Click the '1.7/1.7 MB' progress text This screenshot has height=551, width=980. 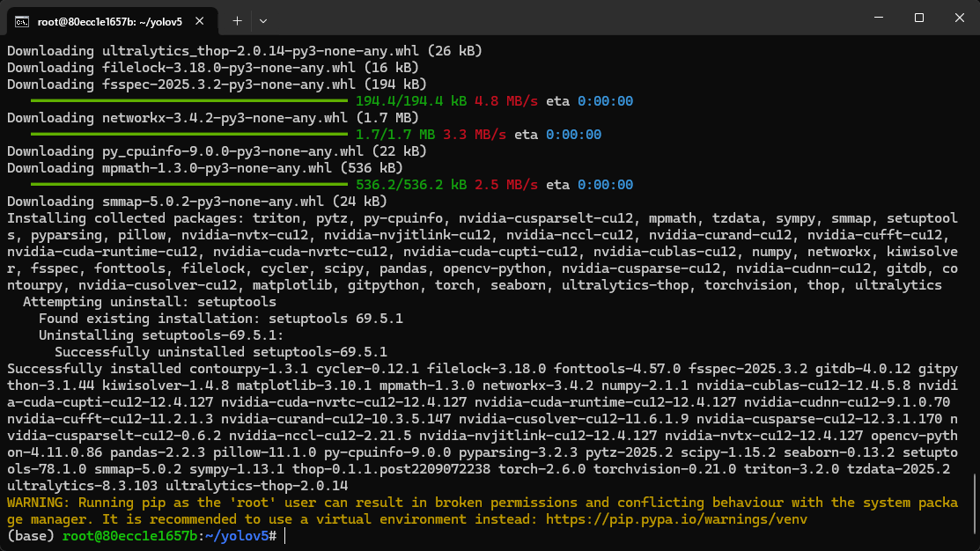(395, 135)
